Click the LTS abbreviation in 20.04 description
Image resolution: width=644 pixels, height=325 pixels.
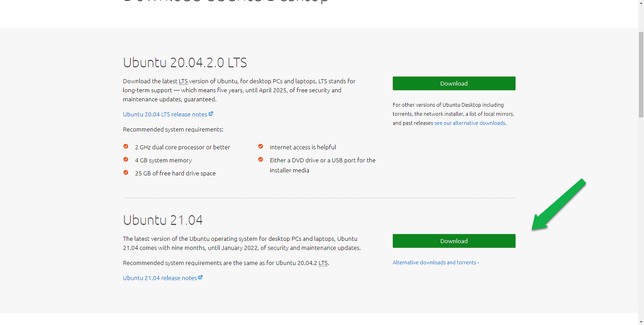[183, 81]
